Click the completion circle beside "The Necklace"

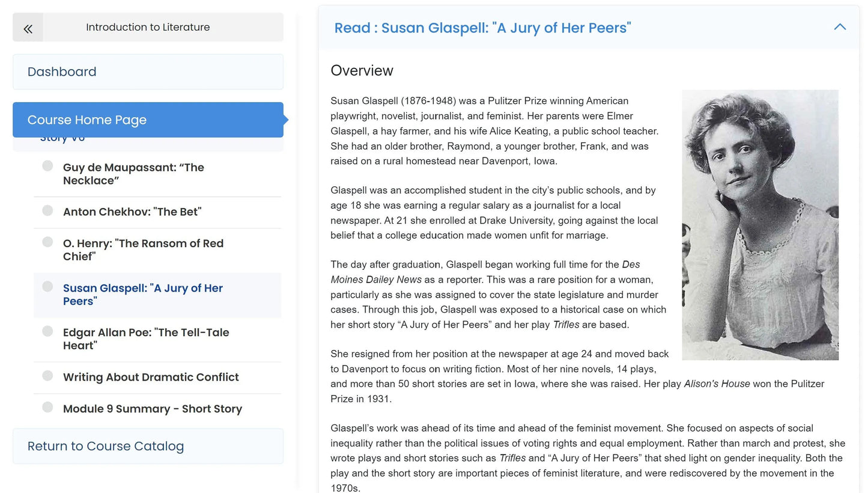[47, 166]
